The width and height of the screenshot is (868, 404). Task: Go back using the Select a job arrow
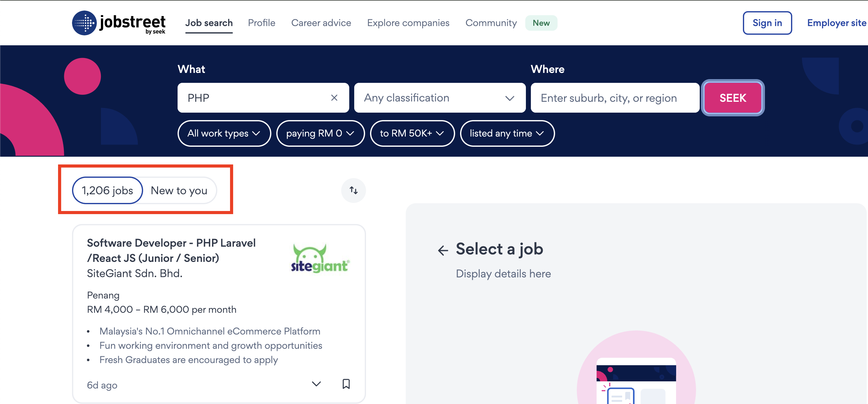pos(443,250)
